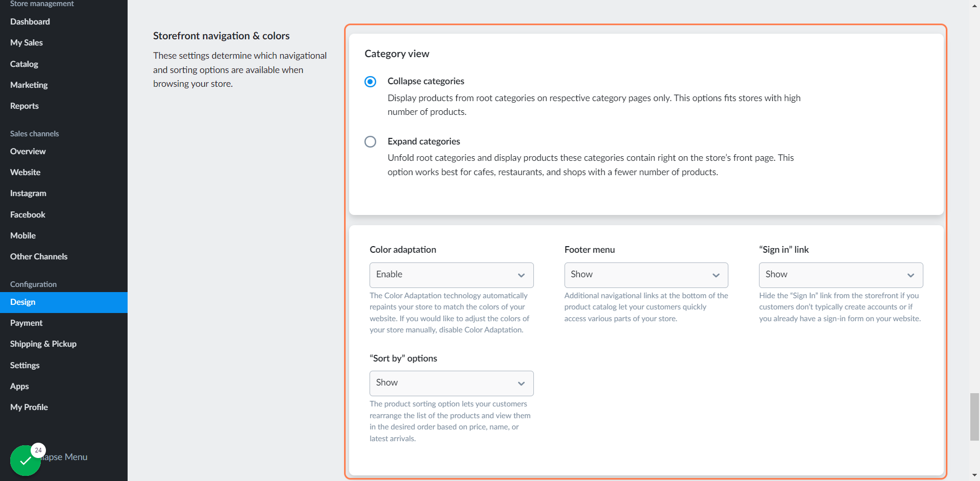980x481 pixels.
Task: Click the Configuration section header
Action: point(33,284)
